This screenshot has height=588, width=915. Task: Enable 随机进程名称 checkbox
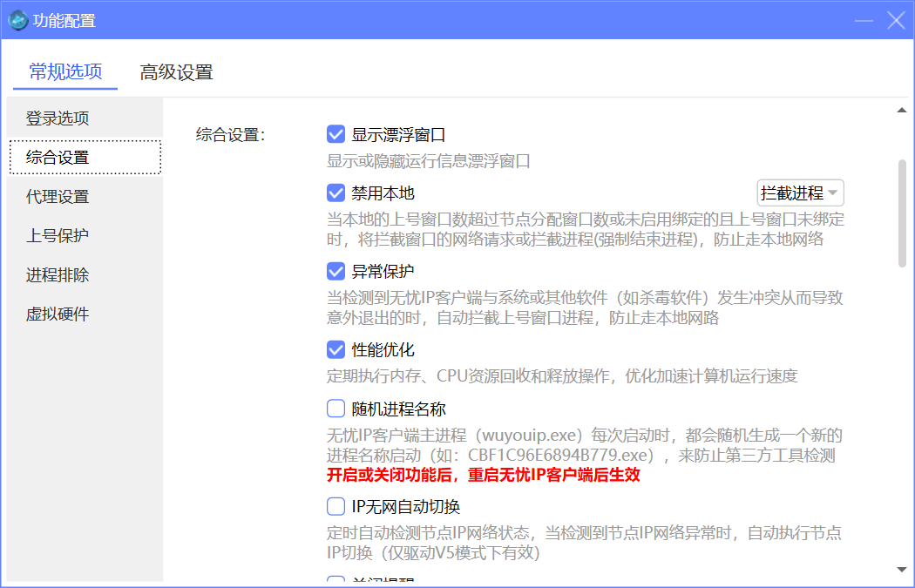[x=336, y=409]
